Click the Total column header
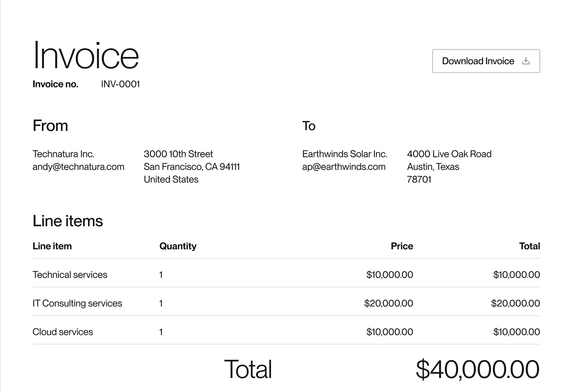This screenshot has width=572, height=392. [530, 246]
